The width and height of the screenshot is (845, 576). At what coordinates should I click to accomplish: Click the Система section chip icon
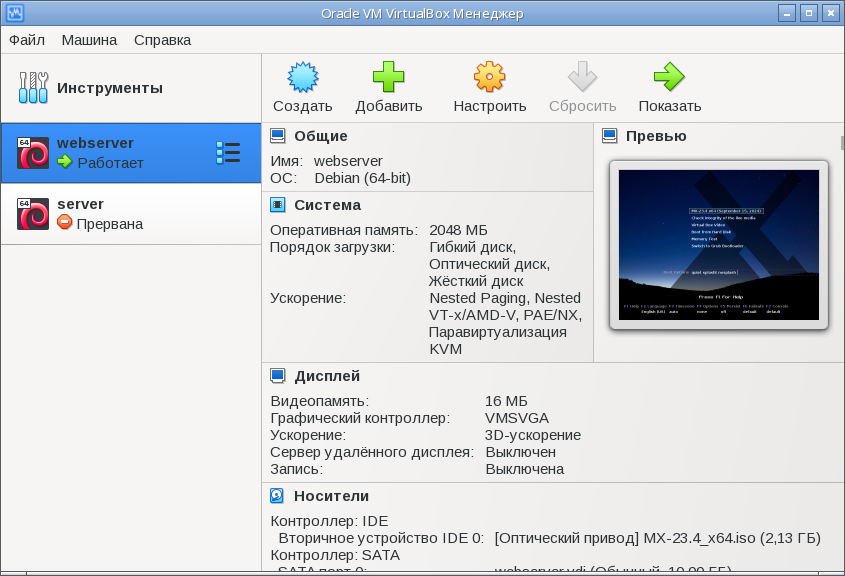coord(278,205)
